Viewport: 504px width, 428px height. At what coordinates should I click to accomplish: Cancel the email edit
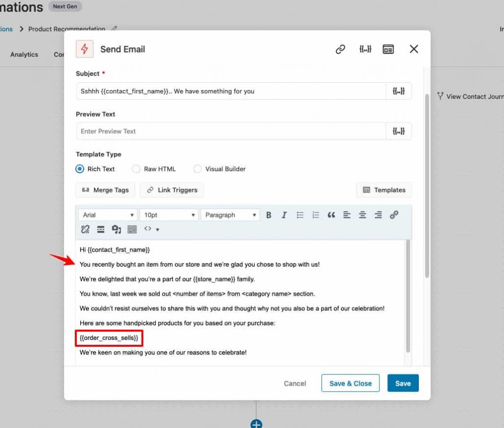[x=295, y=383]
